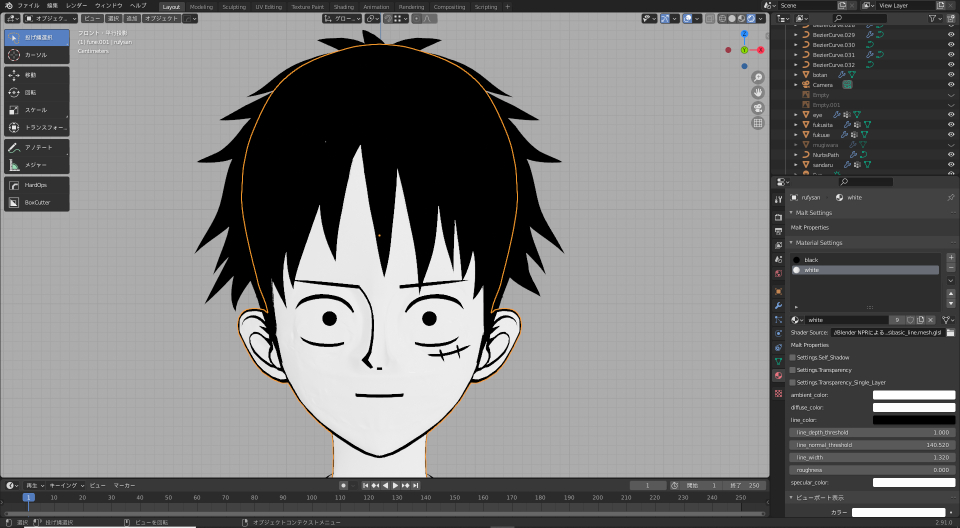Open the Modifier wrench properties tab
Image resolution: width=960 pixels, height=528 pixels.
pyautogui.click(x=778, y=305)
